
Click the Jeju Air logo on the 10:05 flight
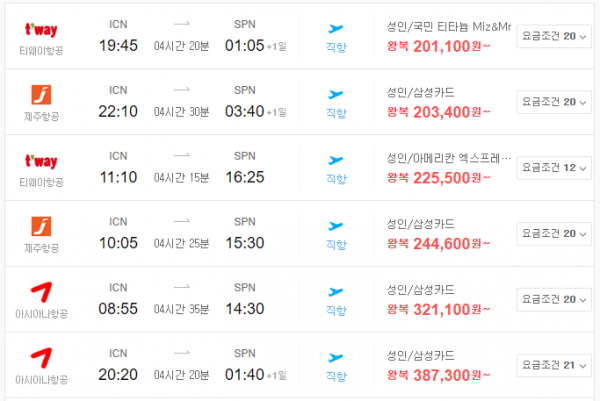[x=41, y=226]
